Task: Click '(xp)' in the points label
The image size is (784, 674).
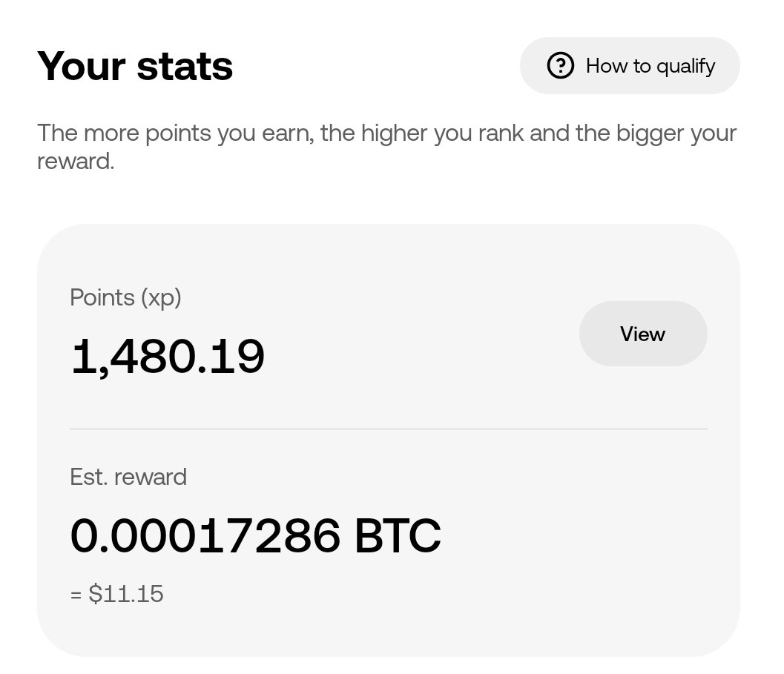Action: 161,299
